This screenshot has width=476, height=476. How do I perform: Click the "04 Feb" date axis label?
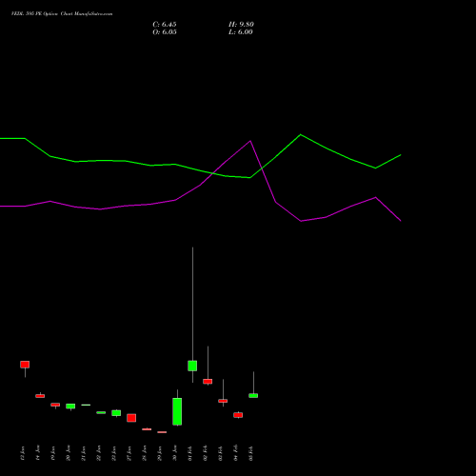[x=236, y=453]
